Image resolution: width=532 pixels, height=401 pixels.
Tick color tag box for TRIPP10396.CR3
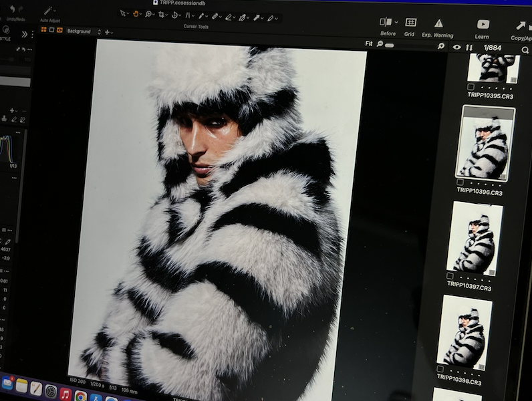(x=460, y=182)
